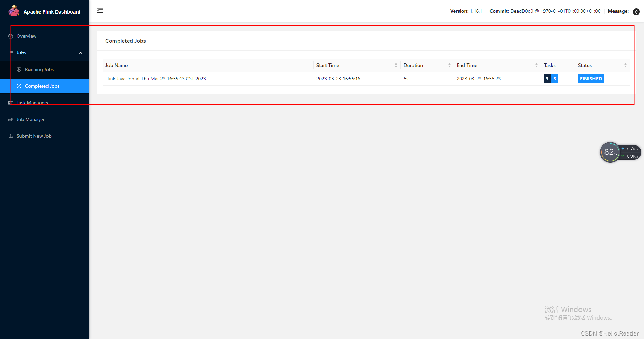This screenshot has width=644, height=339.
Task: Click the start time 2023-03-23 16:55:16 cell
Action: click(x=338, y=79)
